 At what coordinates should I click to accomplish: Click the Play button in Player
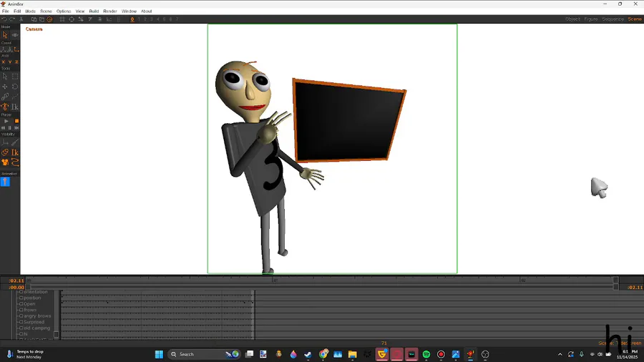[x=6, y=121]
